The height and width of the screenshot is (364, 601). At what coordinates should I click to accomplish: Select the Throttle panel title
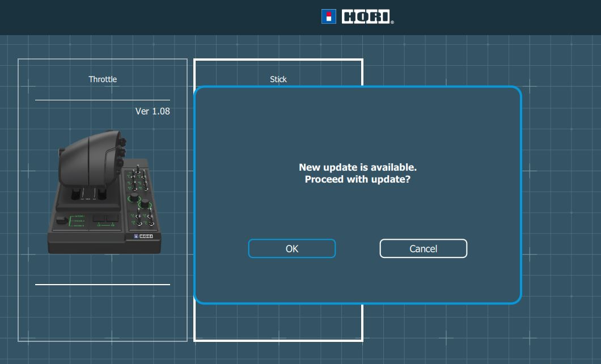[x=103, y=79]
